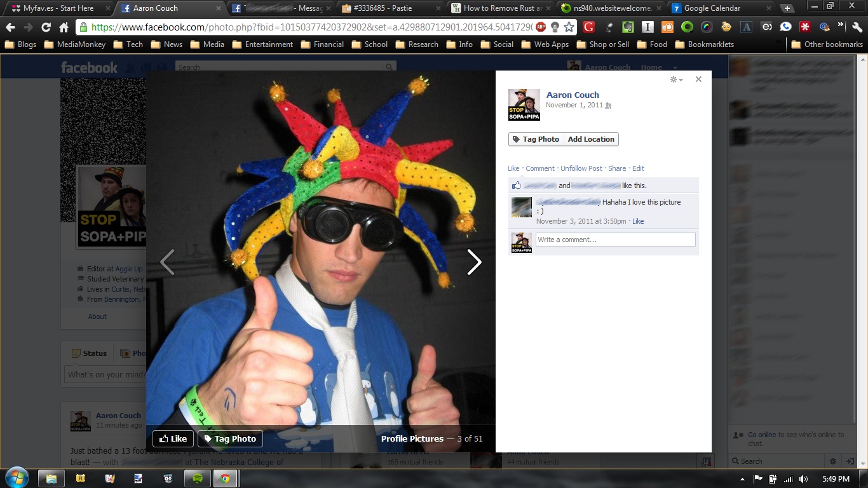Open Google Chrome from the taskbar
This screenshot has width=868, height=488.
pyautogui.click(x=226, y=478)
